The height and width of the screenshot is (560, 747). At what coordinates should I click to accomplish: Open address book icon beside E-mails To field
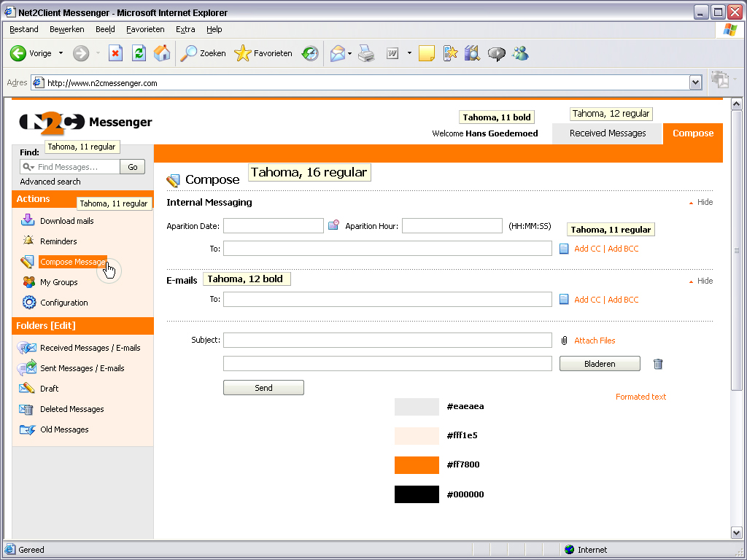(x=564, y=299)
